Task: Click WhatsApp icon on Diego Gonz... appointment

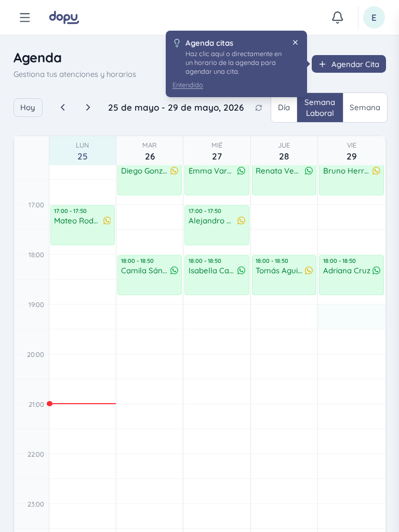Action: (175, 170)
